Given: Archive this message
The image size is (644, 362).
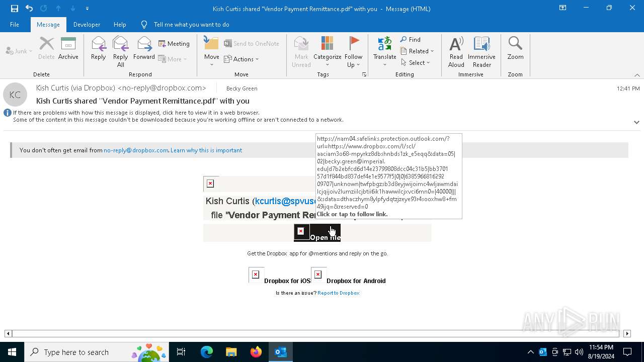Looking at the screenshot, I should click(x=68, y=49).
